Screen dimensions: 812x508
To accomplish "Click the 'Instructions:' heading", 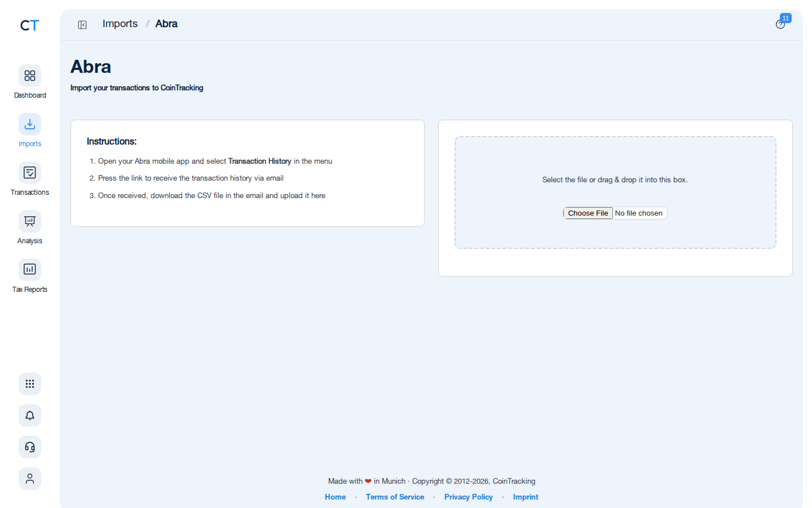I will click(x=112, y=141).
